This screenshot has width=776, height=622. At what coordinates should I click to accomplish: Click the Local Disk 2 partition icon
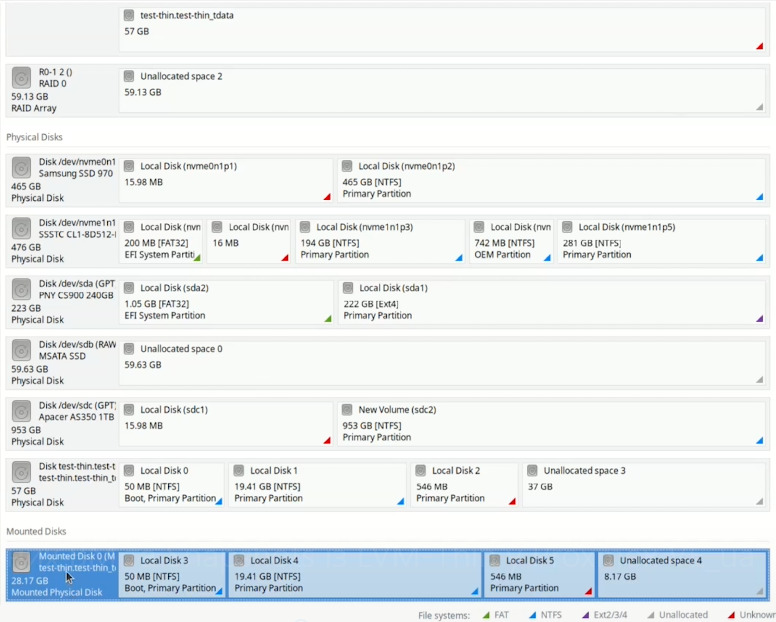[421, 471]
